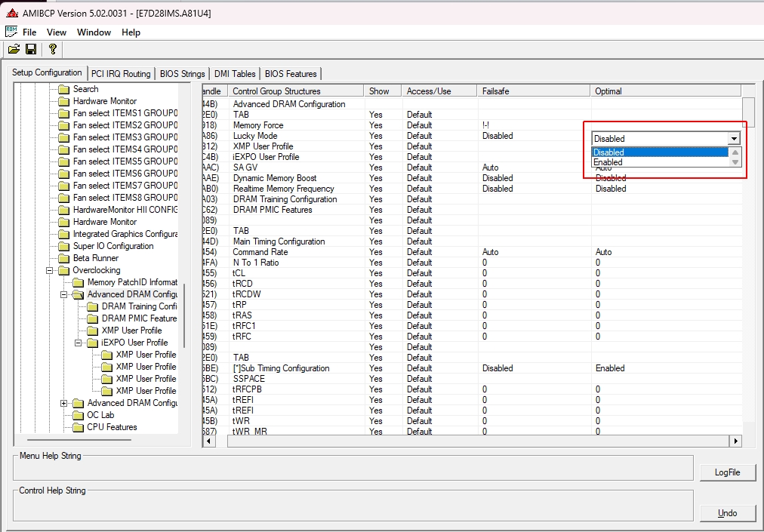Open the Help menu

coord(131,32)
